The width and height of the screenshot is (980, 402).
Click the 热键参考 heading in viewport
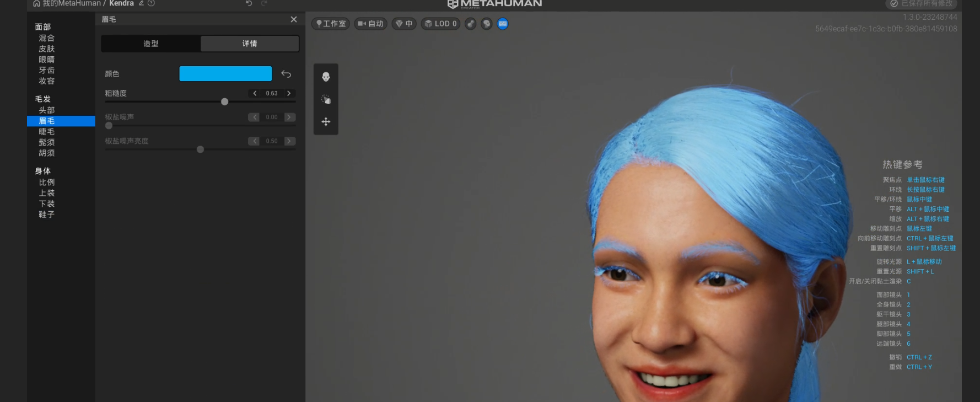coord(902,164)
